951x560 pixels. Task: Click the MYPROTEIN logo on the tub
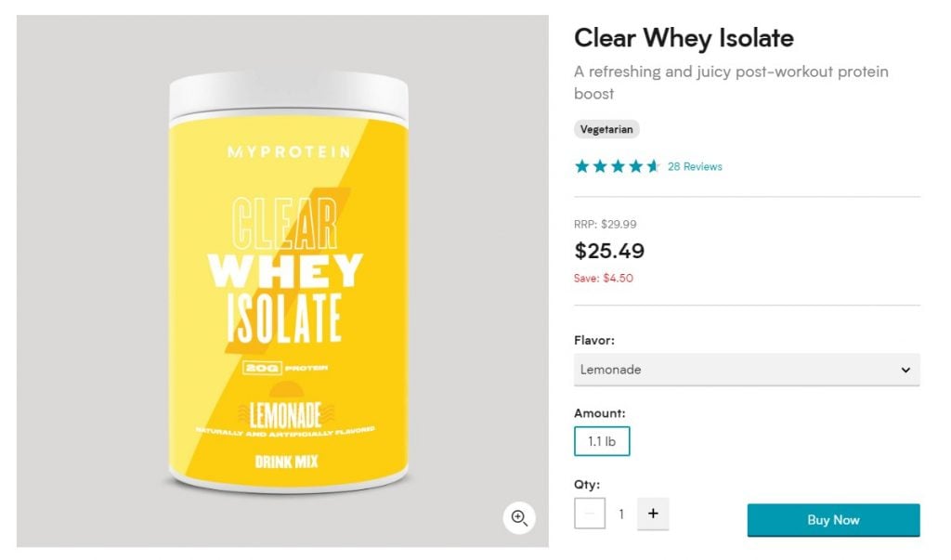(290, 151)
